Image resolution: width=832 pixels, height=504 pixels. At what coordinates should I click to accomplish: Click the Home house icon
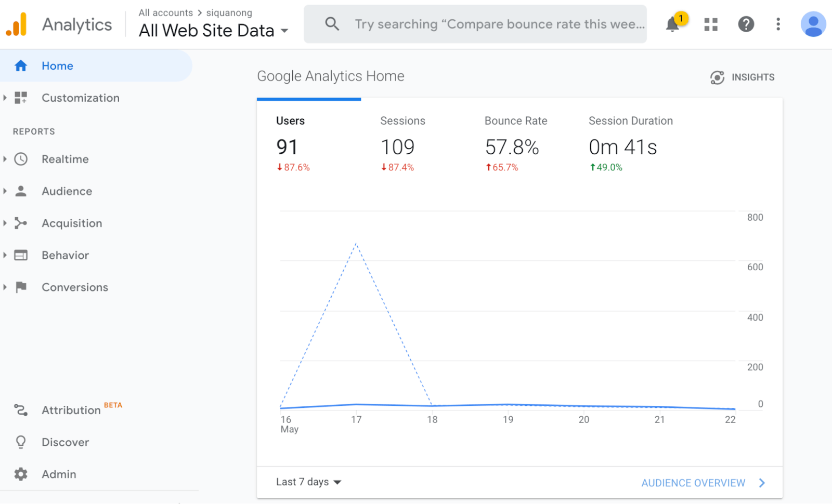(x=21, y=66)
